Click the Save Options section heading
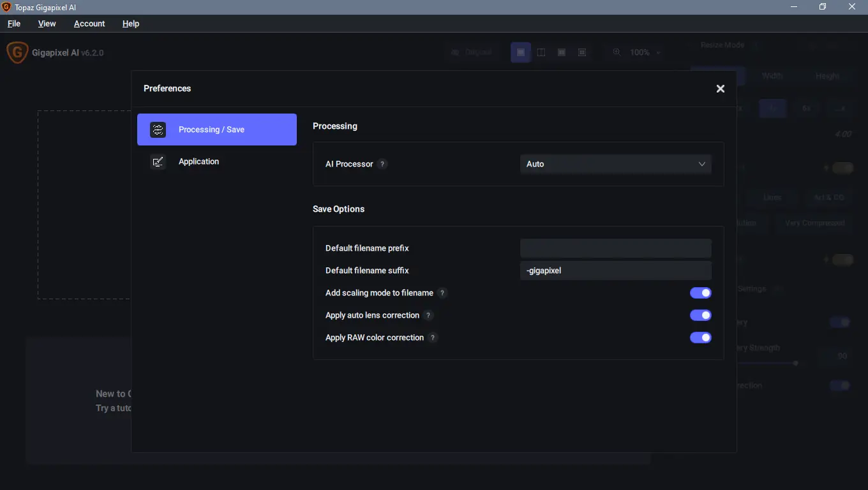Image resolution: width=868 pixels, height=490 pixels. click(x=339, y=209)
